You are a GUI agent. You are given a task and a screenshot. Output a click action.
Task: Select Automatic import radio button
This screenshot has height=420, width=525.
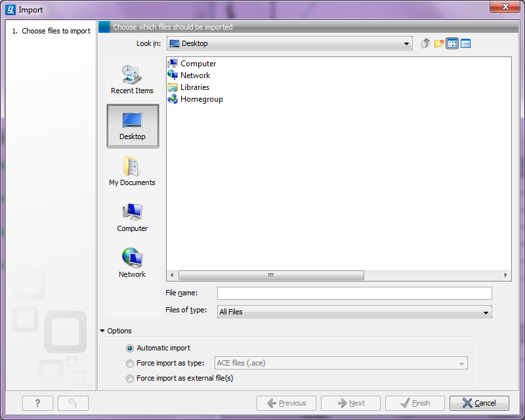[130, 348]
